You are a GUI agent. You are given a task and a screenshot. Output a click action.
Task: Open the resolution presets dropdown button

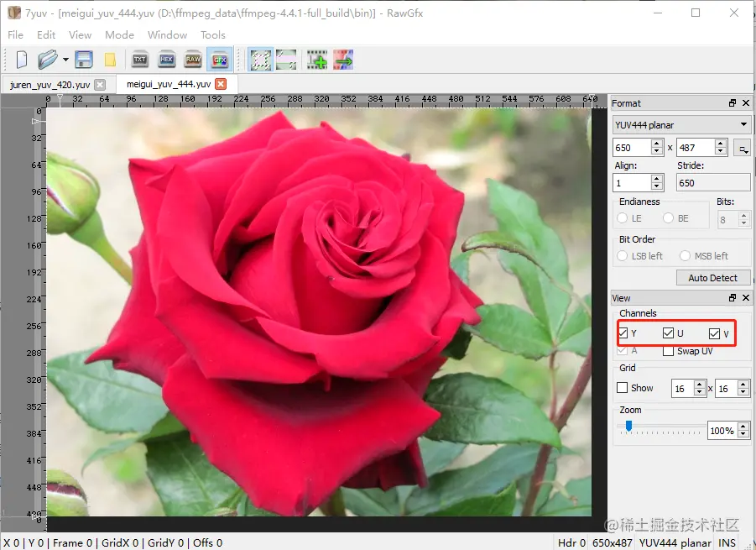click(x=742, y=148)
